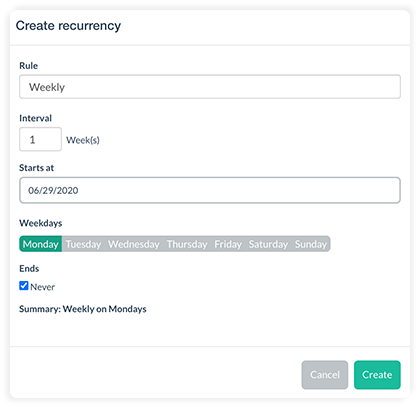Screen dimensions: 420x408
Task: Click the Summary: Weekly on Mondays text
Action: point(83,309)
